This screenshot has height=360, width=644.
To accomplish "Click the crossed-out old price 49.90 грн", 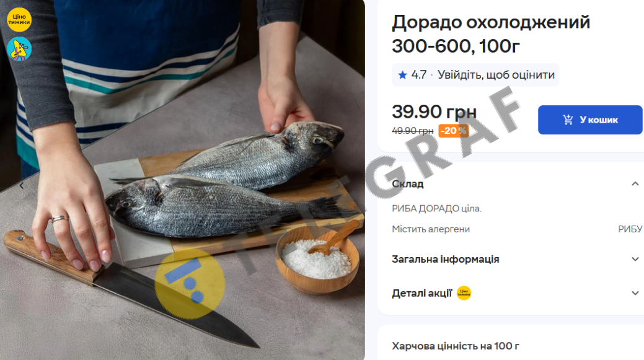I will 412,131.
